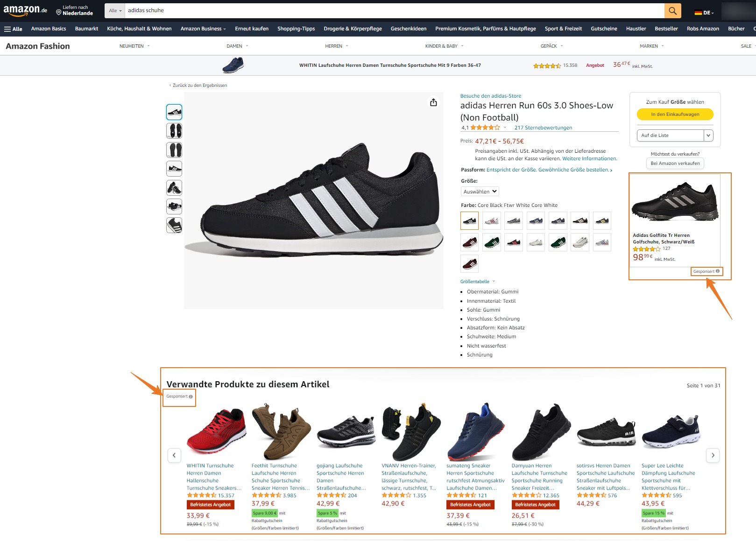Open Passform Entspricht der Größe link

[549, 170]
